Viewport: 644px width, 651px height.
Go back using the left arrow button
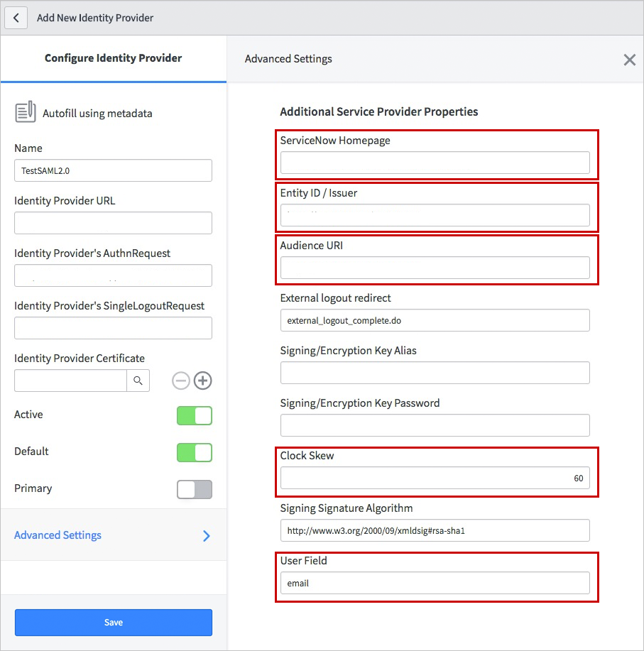pos(16,18)
